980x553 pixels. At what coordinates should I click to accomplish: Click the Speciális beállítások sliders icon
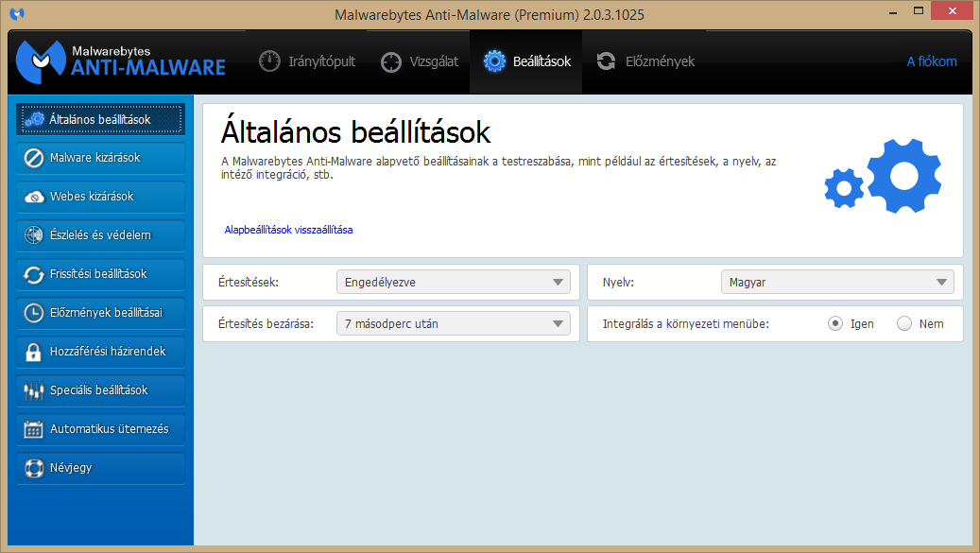34,390
